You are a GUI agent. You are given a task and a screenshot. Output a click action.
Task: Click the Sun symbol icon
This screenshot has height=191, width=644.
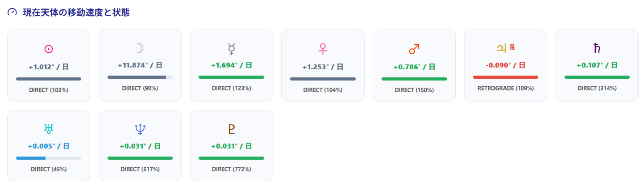[49, 49]
